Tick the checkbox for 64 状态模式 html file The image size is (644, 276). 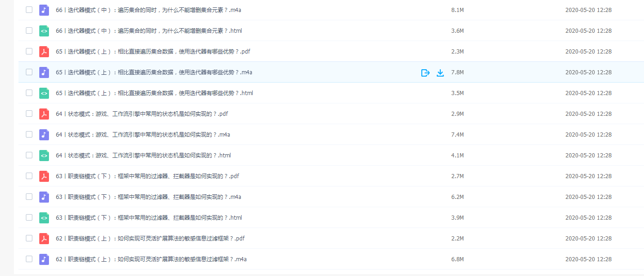(x=29, y=155)
